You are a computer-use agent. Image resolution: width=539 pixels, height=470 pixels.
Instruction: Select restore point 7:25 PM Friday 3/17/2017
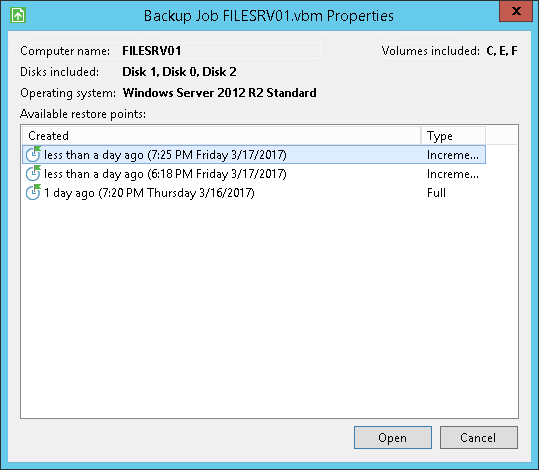tap(254, 154)
